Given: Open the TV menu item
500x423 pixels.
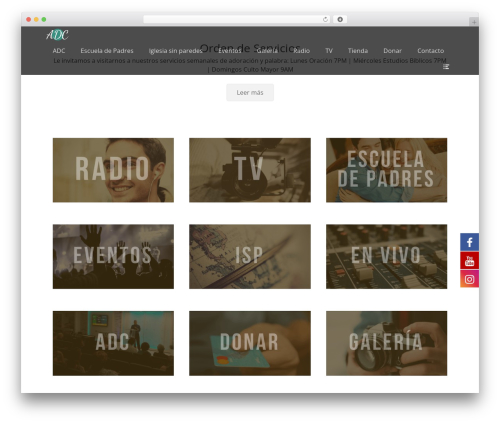Looking at the screenshot, I should tap(329, 51).
